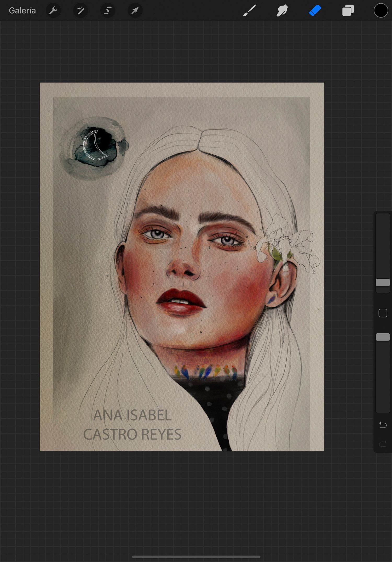Select the blue Eraser tool

coord(315,10)
